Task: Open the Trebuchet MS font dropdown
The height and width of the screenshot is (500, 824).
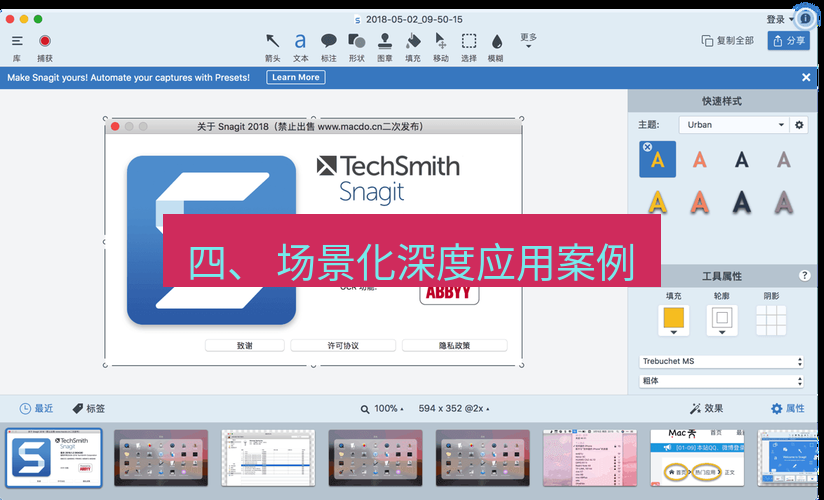Action: tap(721, 362)
